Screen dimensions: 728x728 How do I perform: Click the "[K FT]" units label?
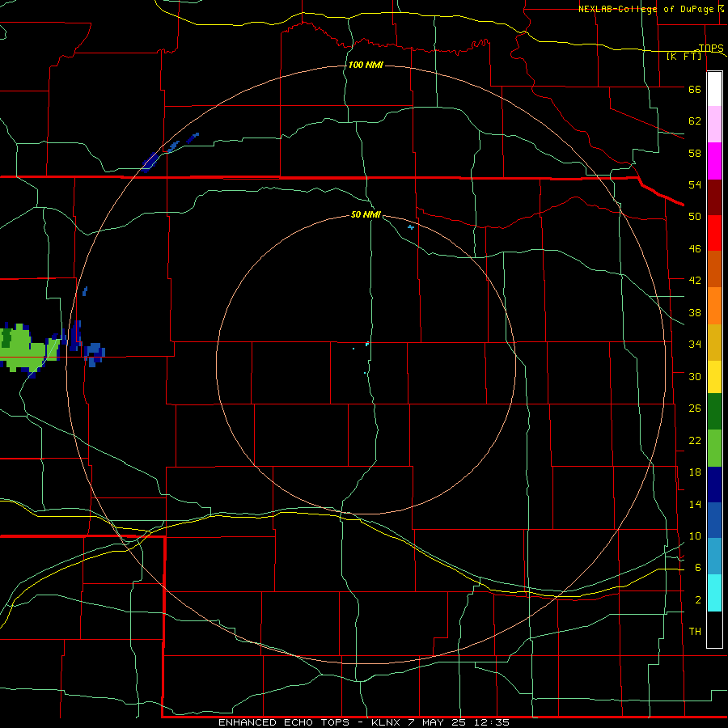point(684,56)
